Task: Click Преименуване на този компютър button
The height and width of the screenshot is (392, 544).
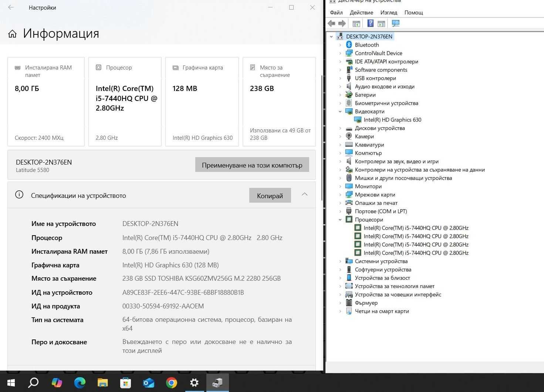Action: (x=252, y=165)
